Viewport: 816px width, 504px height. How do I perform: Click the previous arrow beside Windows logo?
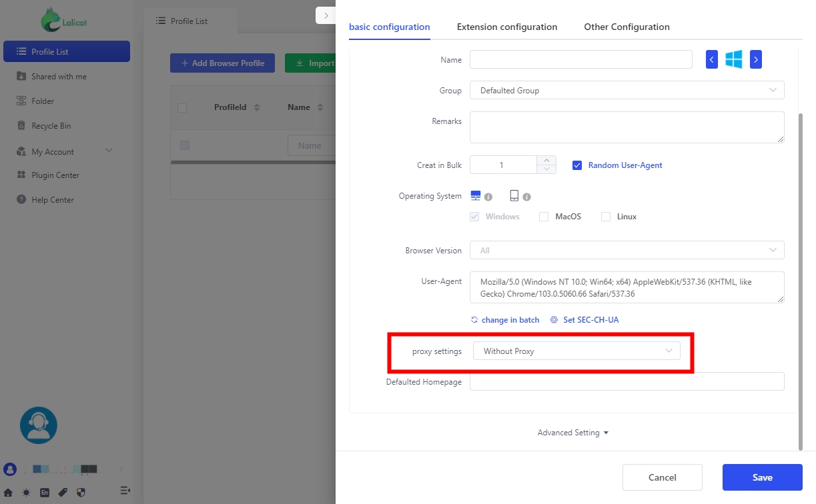point(712,60)
